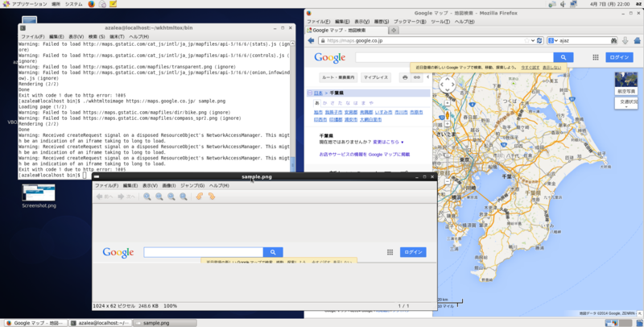Click volume icon in system tray
This screenshot has height=327, width=644.
pos(563,4)
